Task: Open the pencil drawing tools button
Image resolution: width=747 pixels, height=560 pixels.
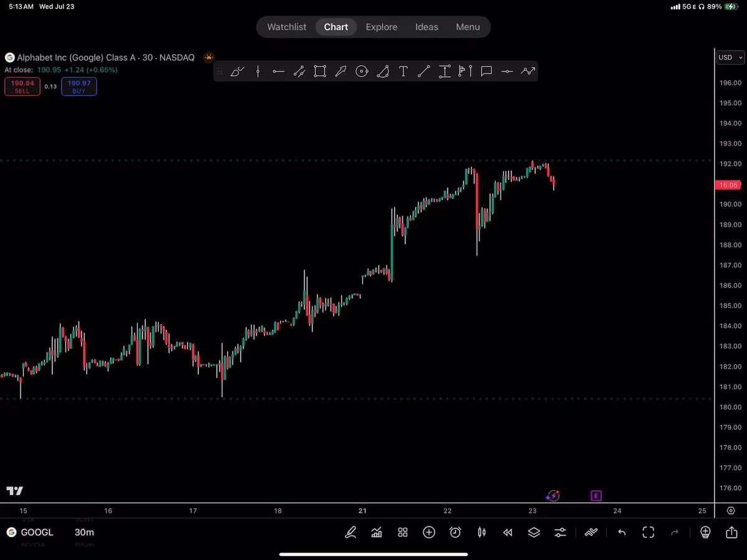Action: [351, 533]
